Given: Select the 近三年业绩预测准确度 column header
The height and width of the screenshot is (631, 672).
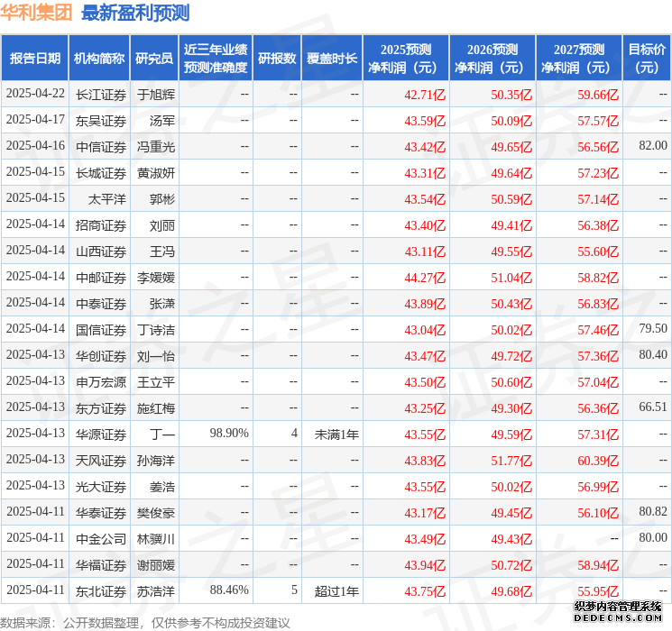Looking at the screenshot, I should pyautogui.click(x=216, y=58).
